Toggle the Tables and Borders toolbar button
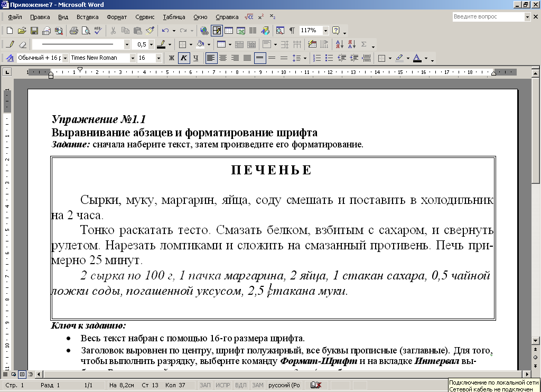The height and width of the screenshot is (392, 541). [217, 31]
